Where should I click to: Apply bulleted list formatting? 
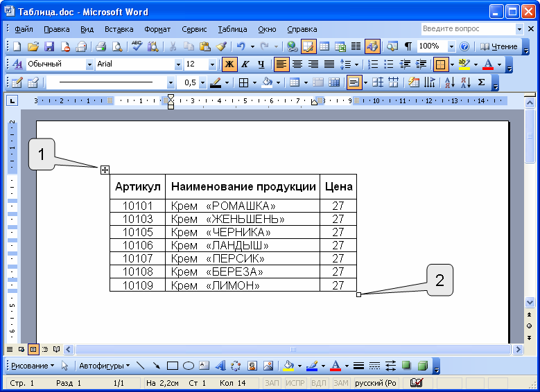(388, 64)
